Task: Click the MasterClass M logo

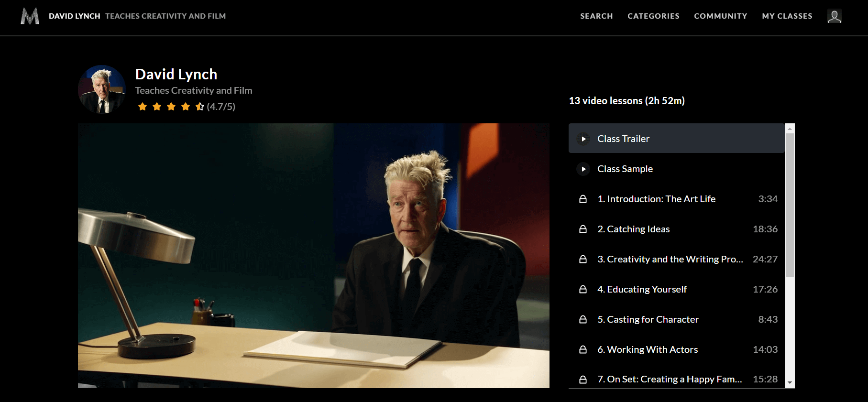Action: (30, 16)
